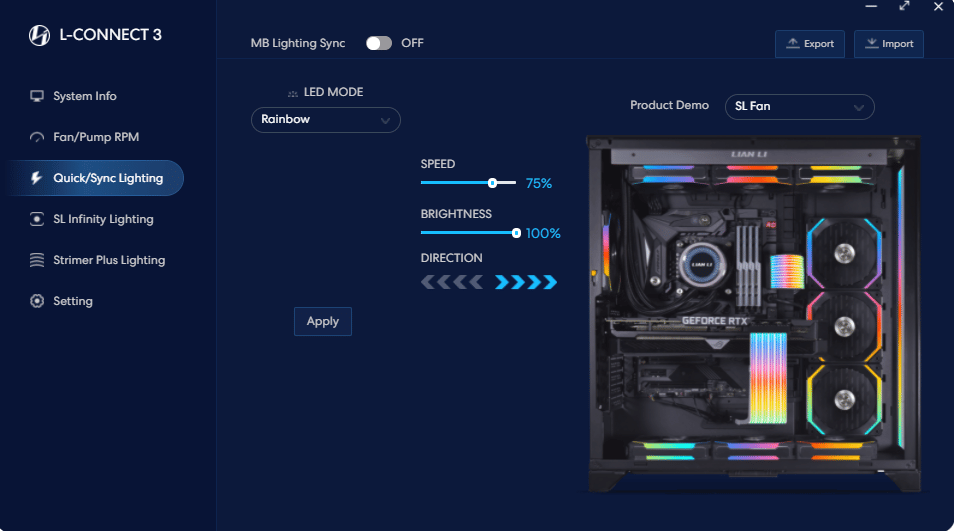Click the left direction arrows
The image size is (954, 531).
(x=452, y=283)
